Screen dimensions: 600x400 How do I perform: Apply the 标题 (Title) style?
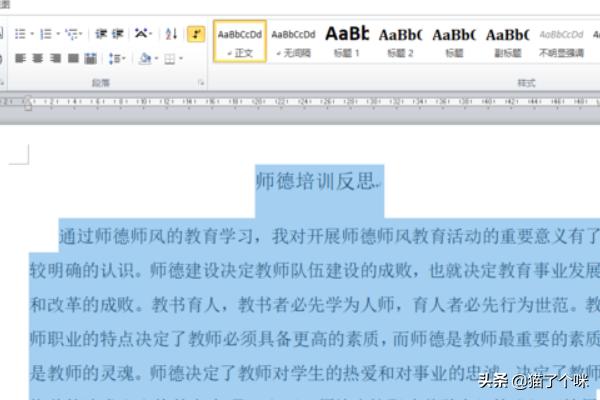pyautogui.click(x=454, y=41)
